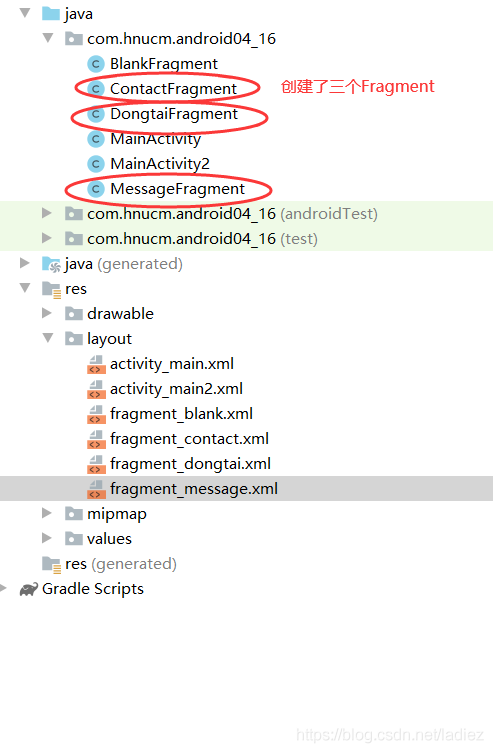Image resolution: width=493 pixels, height=753 pixels.
Task: Click the Gradle Scripts elephant icon
Action: 29,589
